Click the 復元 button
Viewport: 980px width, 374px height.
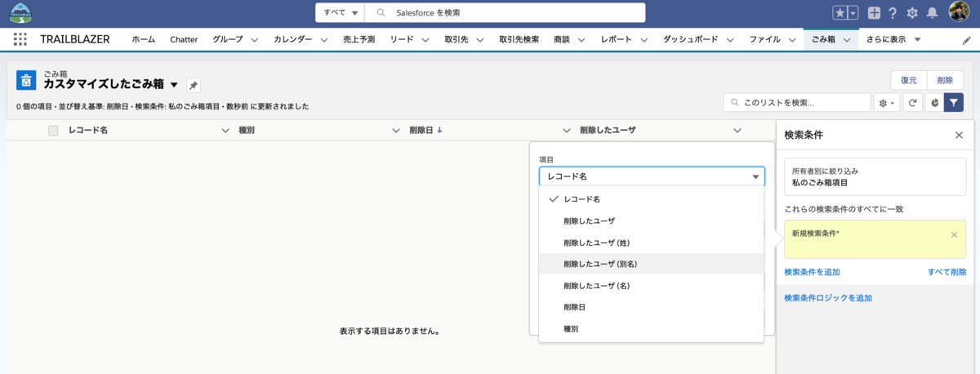(x=909, y=80)
